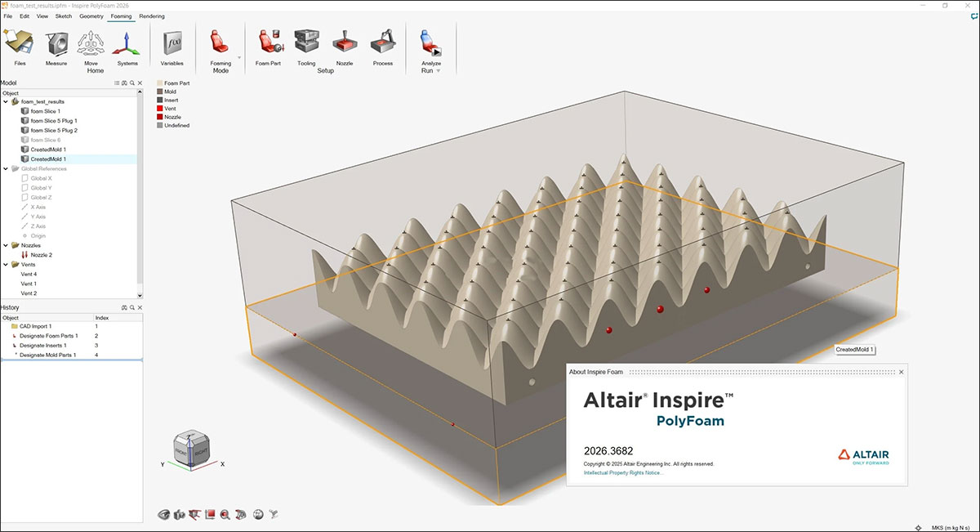Click the magnifier zoom icon in bottom viewport toolbar
980x532 pixels.
tap(225, 514)
